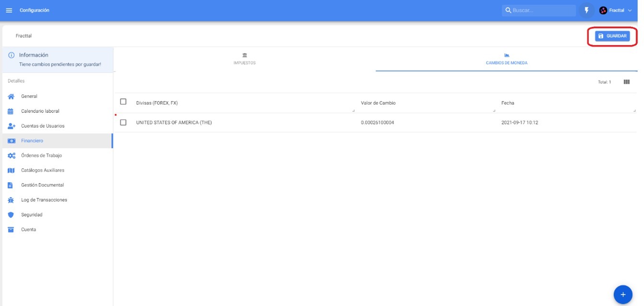Click the blue add floating button

(622, 294)
